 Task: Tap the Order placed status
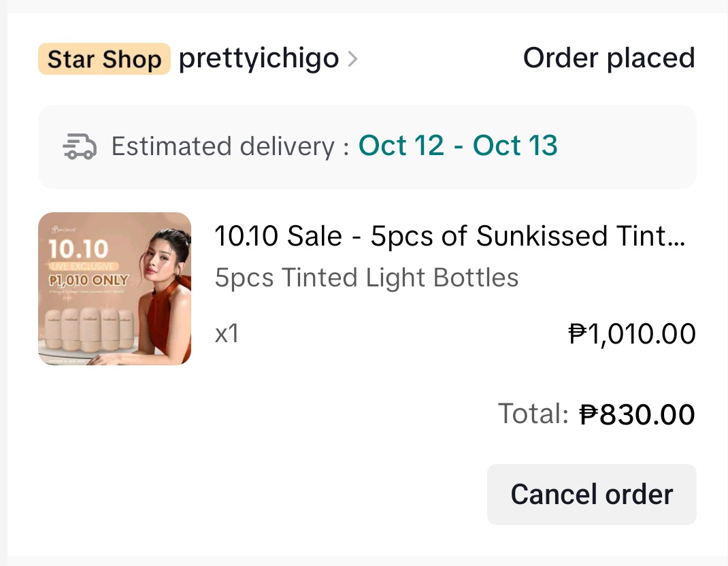tap(609, 59)
